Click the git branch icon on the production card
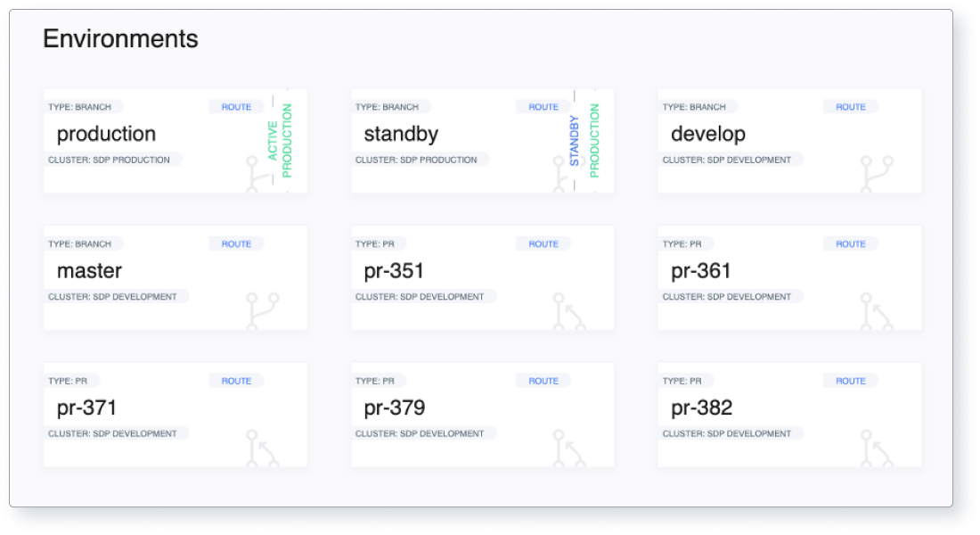This screenshot has width=980, height=535. tap(254, 169)
